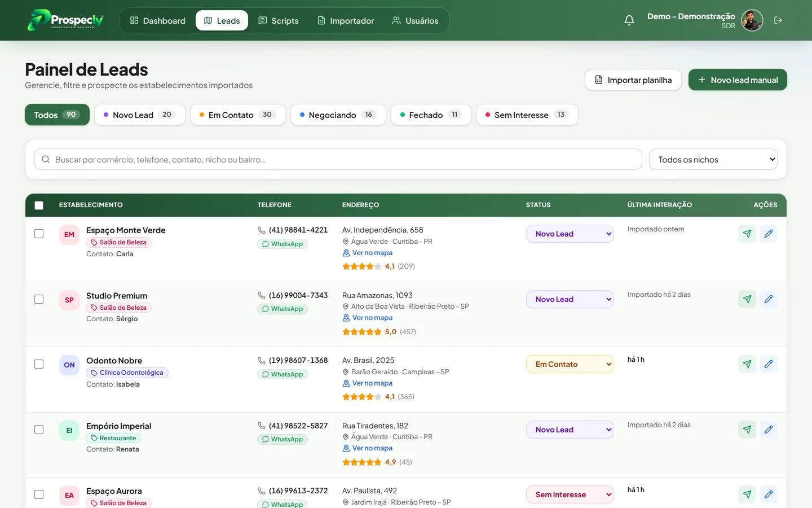Send message to Odonto Nobre

[x=747, y=364]
